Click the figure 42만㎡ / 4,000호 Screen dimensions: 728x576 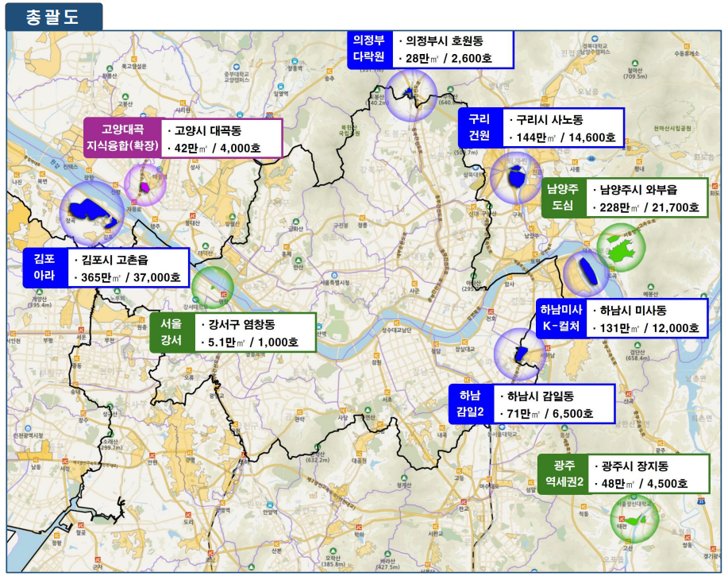(218, 149)
